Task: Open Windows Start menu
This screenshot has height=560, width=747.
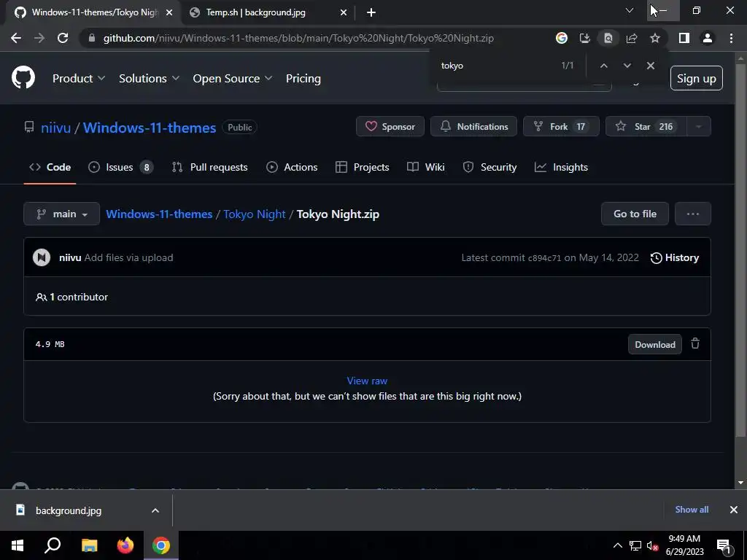Action: [x=18, y=545]
